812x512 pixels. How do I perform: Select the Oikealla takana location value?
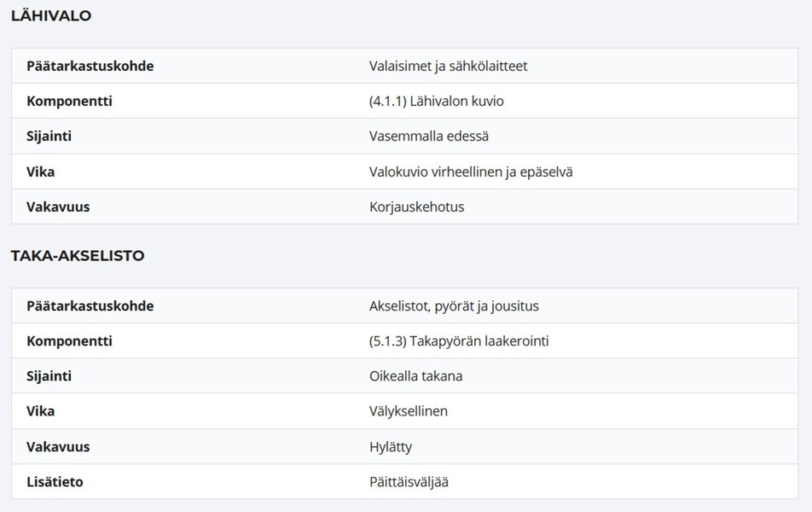pyautogui.click(x=415, y=376)
